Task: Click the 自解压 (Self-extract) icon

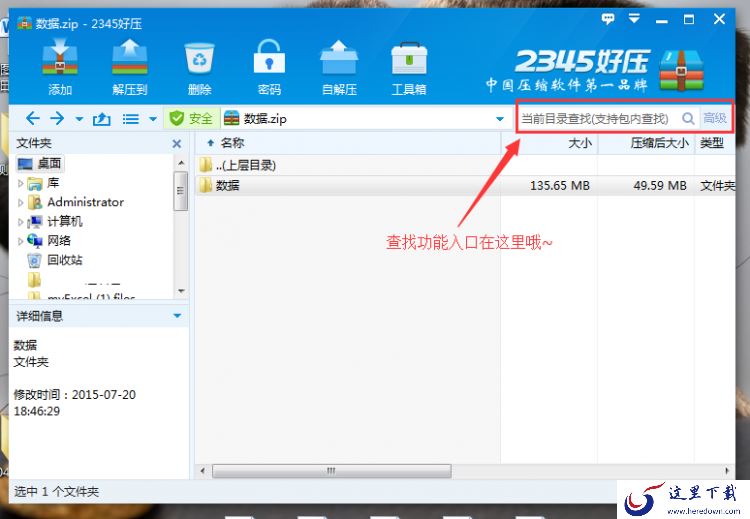Action: tap(339, 67)
